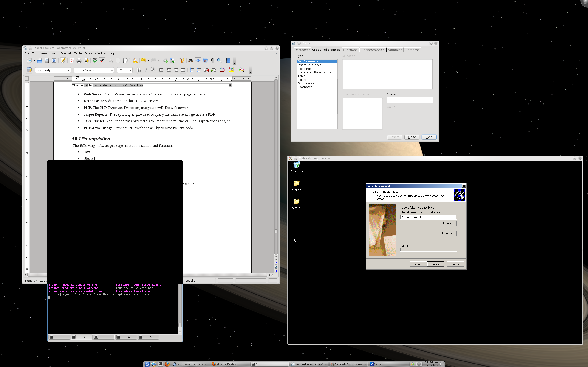Toggle AutoSpellcheck on or off
588x367 pixels.
pyautogui.click(x=102, y=61)
